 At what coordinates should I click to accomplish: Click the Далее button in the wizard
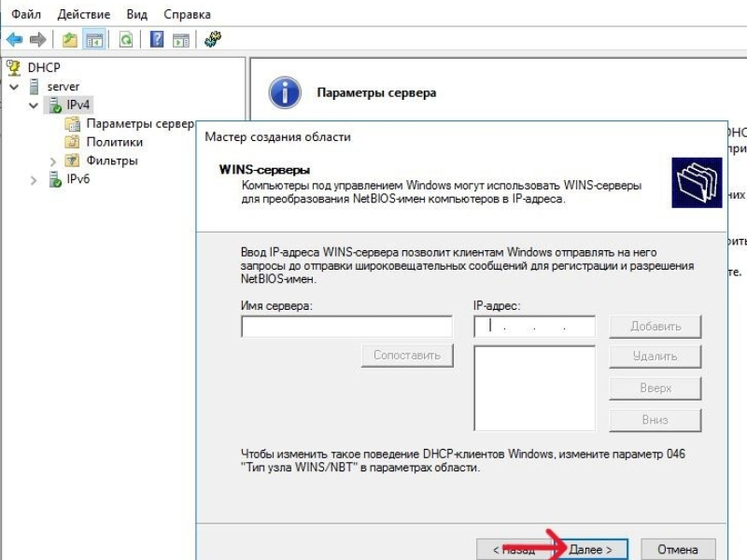point(591,549)
